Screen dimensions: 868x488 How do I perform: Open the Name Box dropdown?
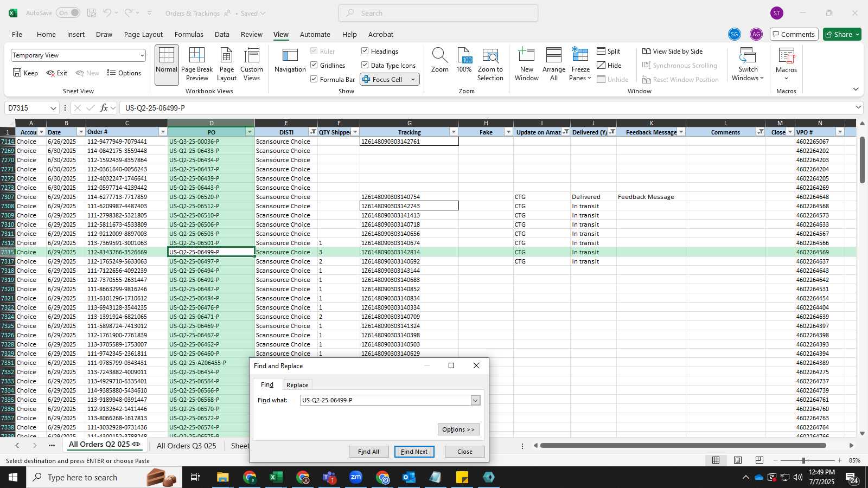pos(53,108)
